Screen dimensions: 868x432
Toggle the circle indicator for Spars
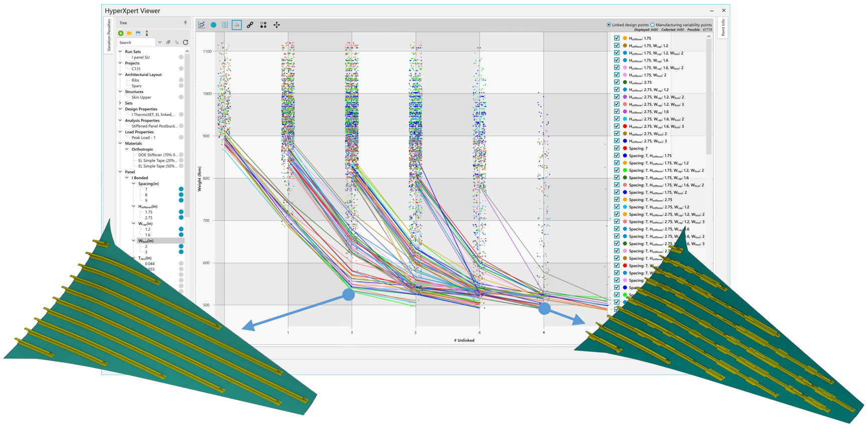pos(181,86)
